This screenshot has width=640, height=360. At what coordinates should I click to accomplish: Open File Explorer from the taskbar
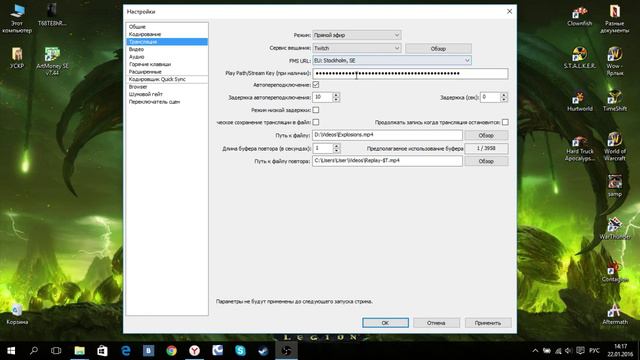click(80, 351)
